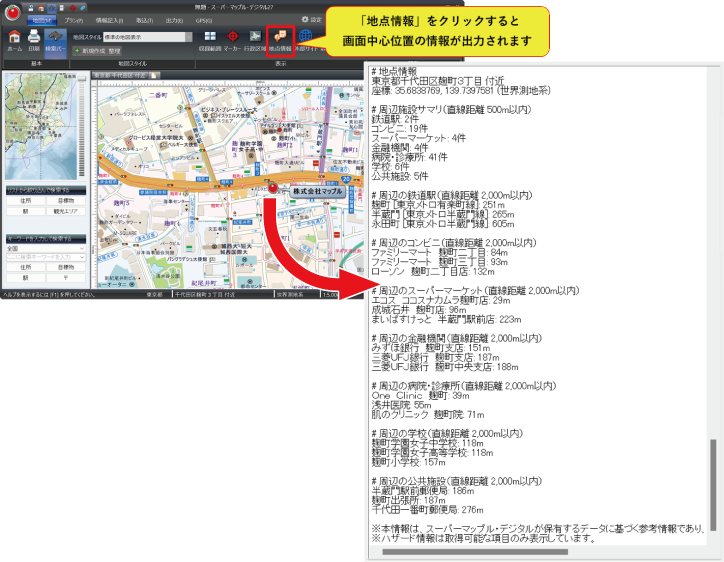Click the 病院・診療所: 41件 summary line
The height and width of the screenshot is (562, 724).
[x=410, y=157]
